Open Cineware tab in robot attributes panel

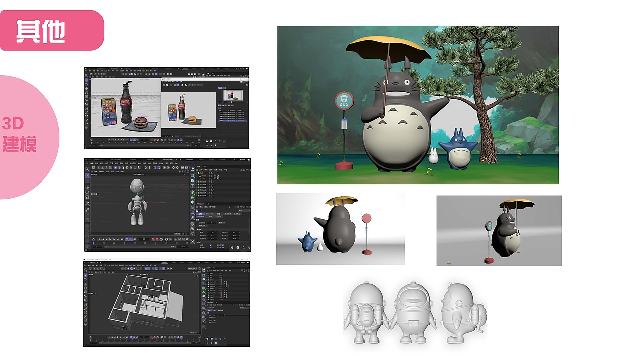pyautogui.click(x=209, y=214)
